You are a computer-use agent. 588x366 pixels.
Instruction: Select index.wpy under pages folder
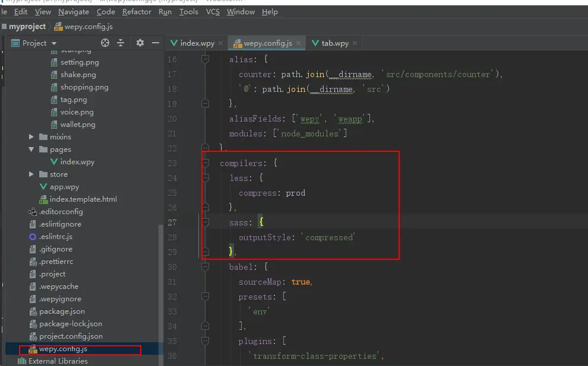77,162
